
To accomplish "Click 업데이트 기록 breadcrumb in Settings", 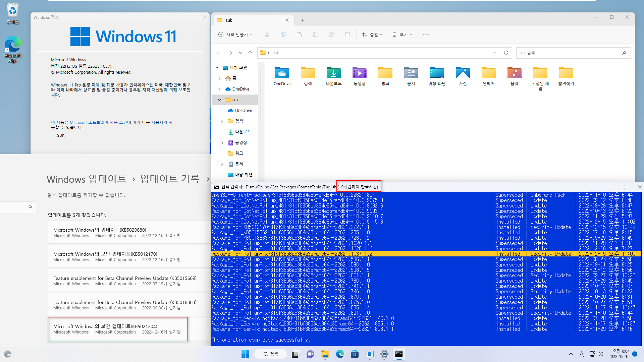I will pyautogui.click(x=170, y=179).
